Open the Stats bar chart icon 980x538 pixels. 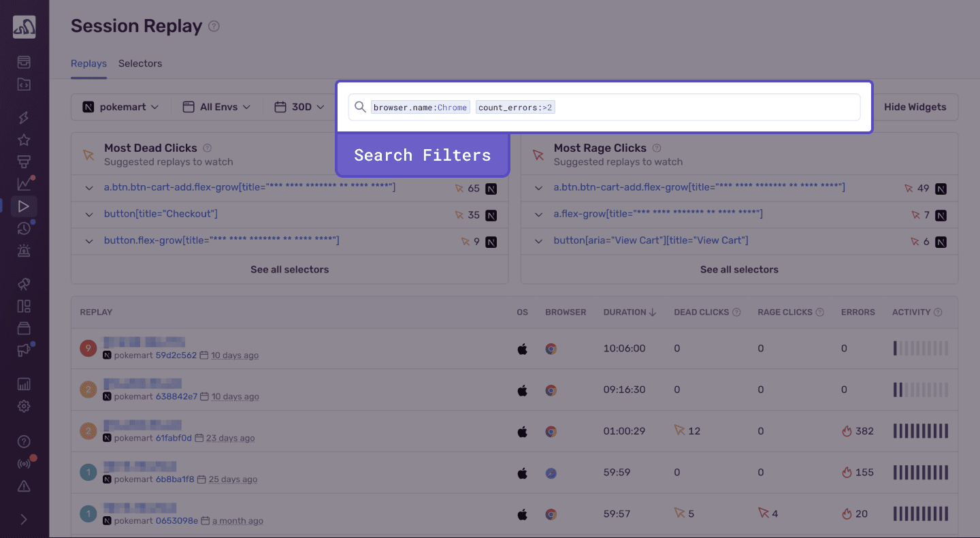click(x=24, y=383)
